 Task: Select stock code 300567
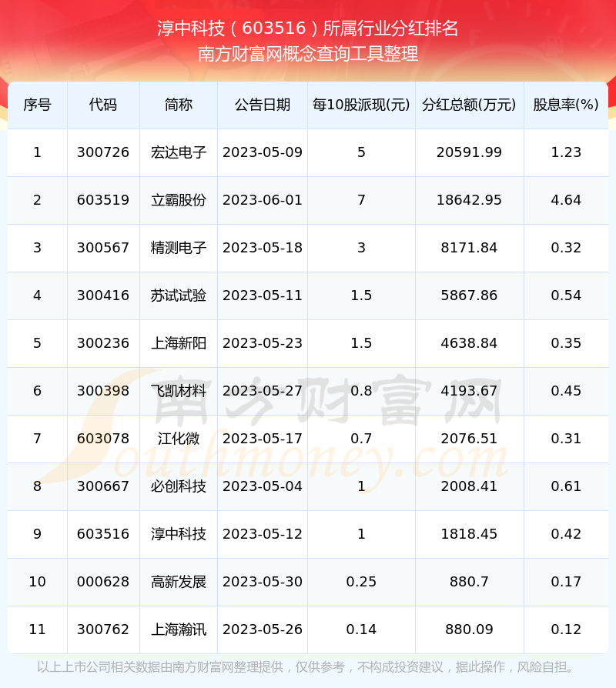coord(103,248)
